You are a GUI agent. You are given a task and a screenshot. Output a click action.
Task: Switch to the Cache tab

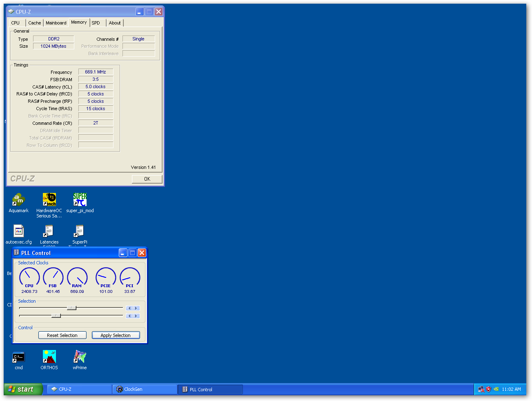point(35,23)
